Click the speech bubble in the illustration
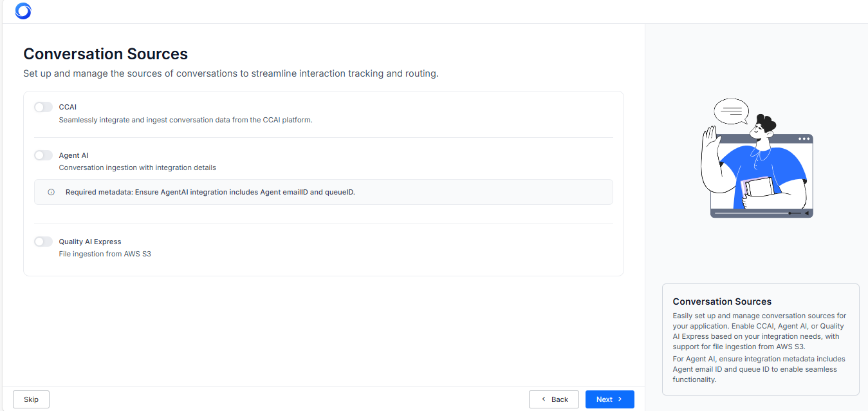Image resolution: width=868 pixels, height=411 pixels. (731, 111)
